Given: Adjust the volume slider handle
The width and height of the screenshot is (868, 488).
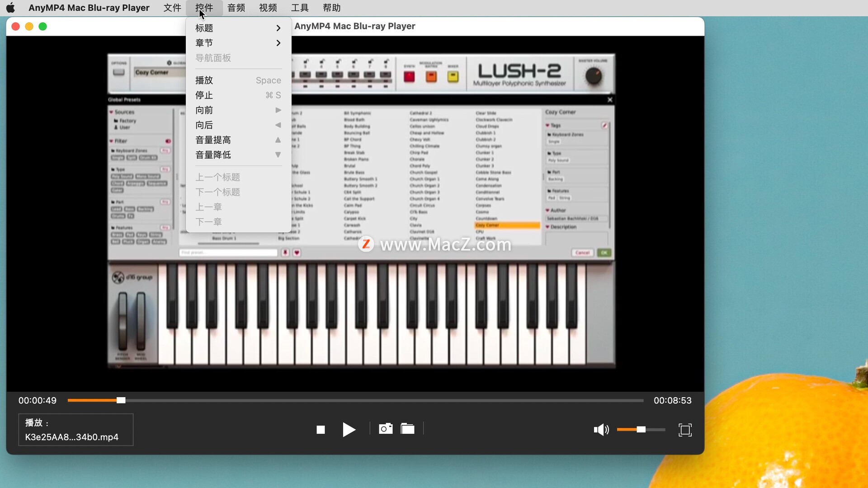Looking at the screenshot, I should (x=641, y=430).
